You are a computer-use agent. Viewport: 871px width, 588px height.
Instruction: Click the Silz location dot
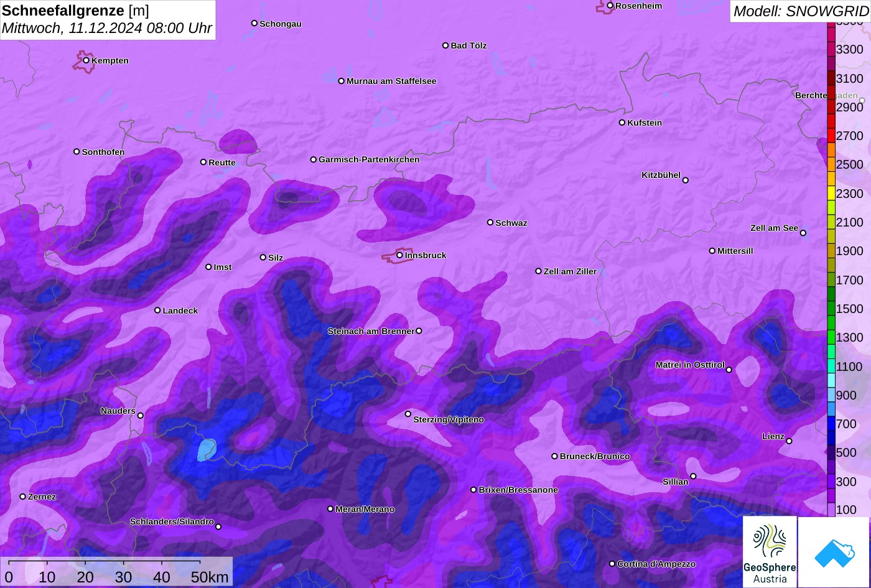263,257
